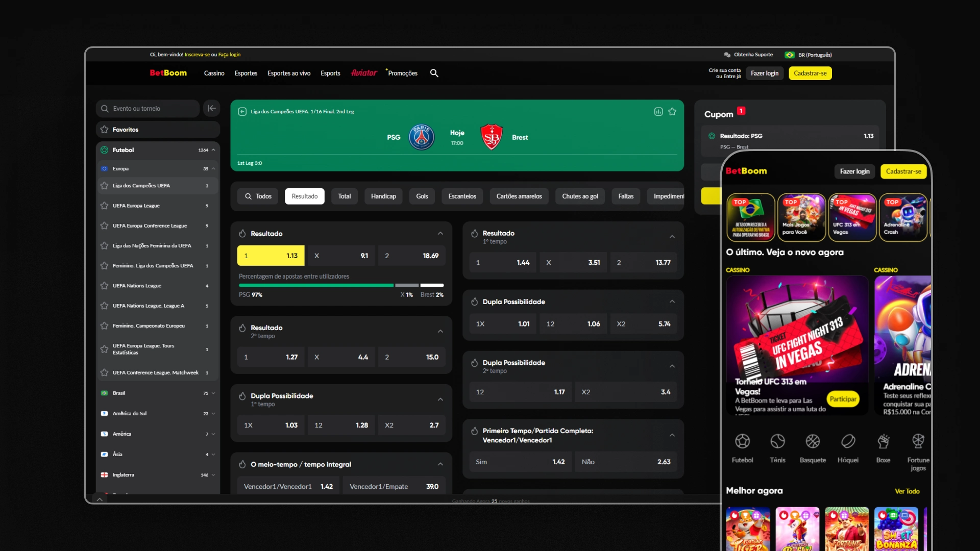980x551 pixels.
Task: Click the Resultado: PSG bet slip entry
Action: [x=790, y=140]
